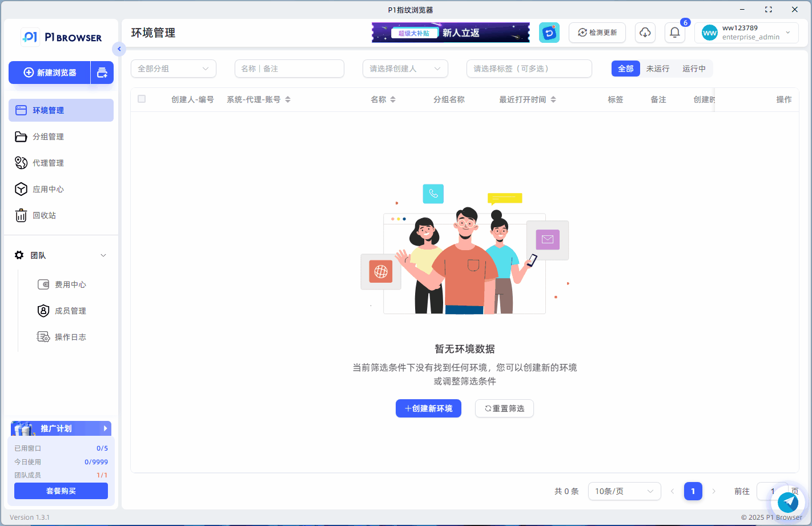
Task: Click 套餐购买 to purchase a plan
Action: point(61,491)
